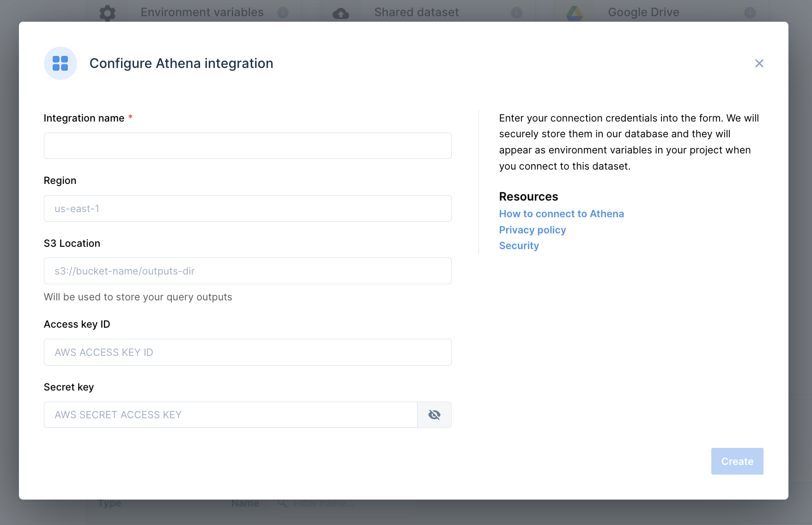Click the AWS SECRET ACCESS KEY field
The width and height of the screenshot is (812, 525).
pyautogui.click(x=230, y=415)
